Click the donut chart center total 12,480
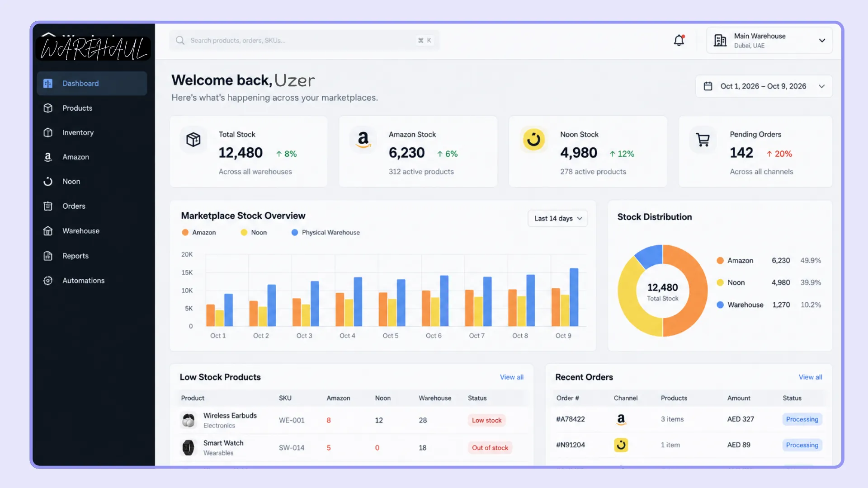This screenshot has height=488, width=868. tap(662, 287)
